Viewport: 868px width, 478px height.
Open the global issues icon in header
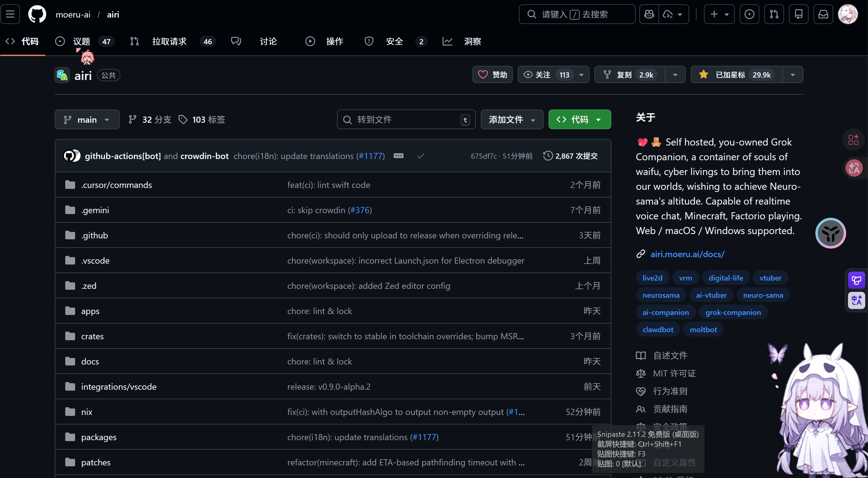point(749,14)
